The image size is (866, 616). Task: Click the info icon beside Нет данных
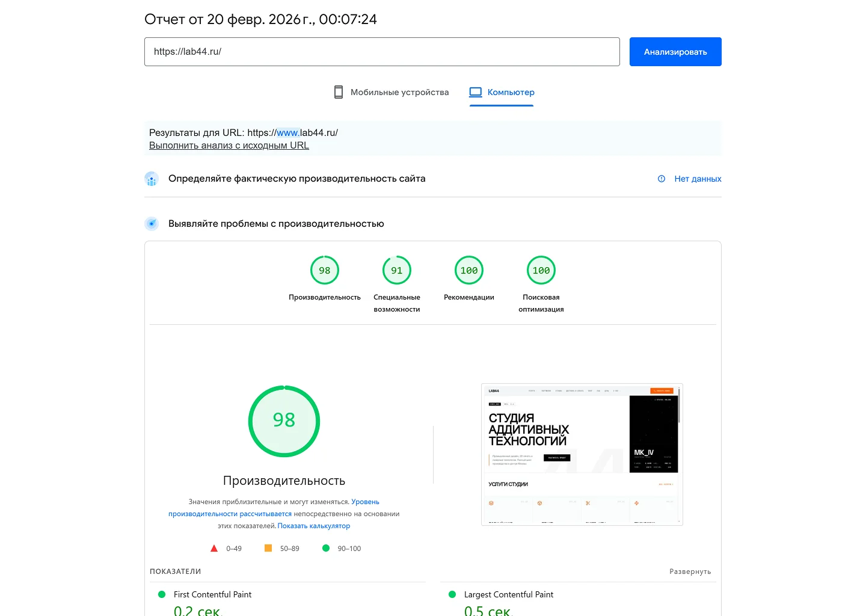pos(662,179)
